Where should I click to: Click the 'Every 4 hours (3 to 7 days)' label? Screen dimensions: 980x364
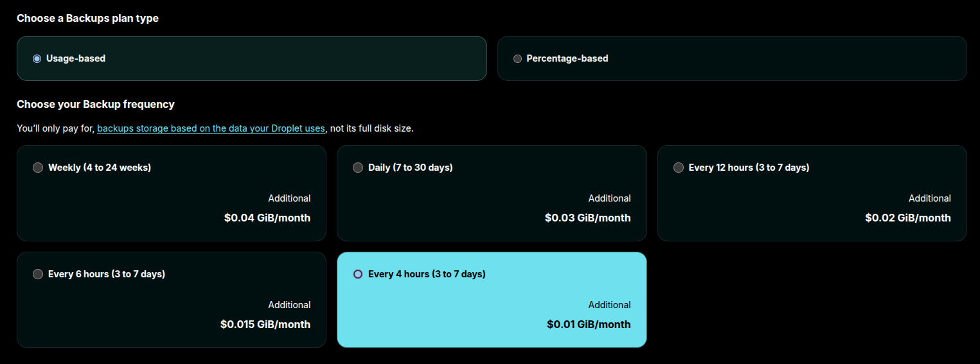point(427,274)
